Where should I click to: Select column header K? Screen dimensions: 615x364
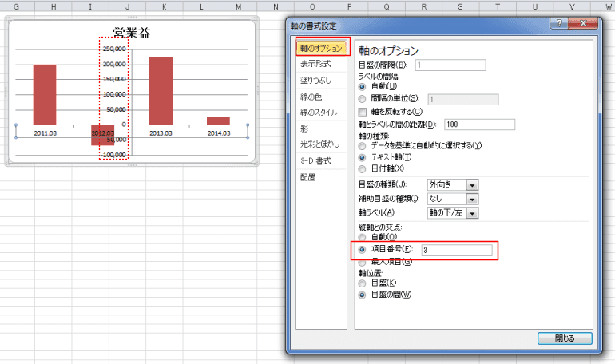165,6
